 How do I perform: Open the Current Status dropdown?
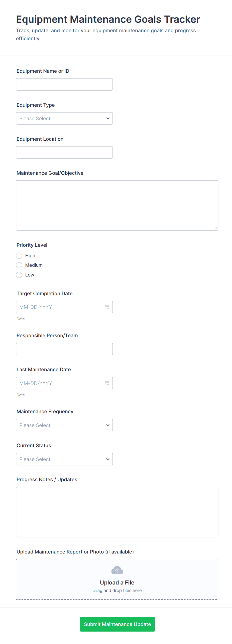(x=64, y=459)
